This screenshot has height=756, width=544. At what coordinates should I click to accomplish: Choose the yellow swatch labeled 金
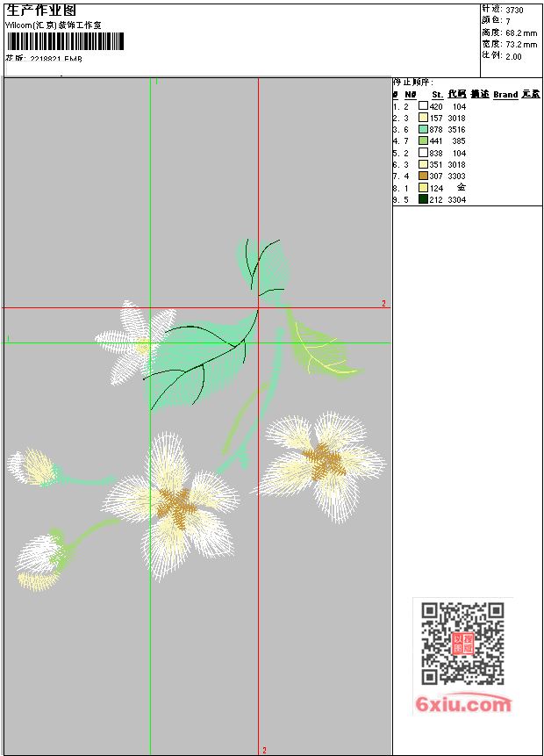click(423, 188)
